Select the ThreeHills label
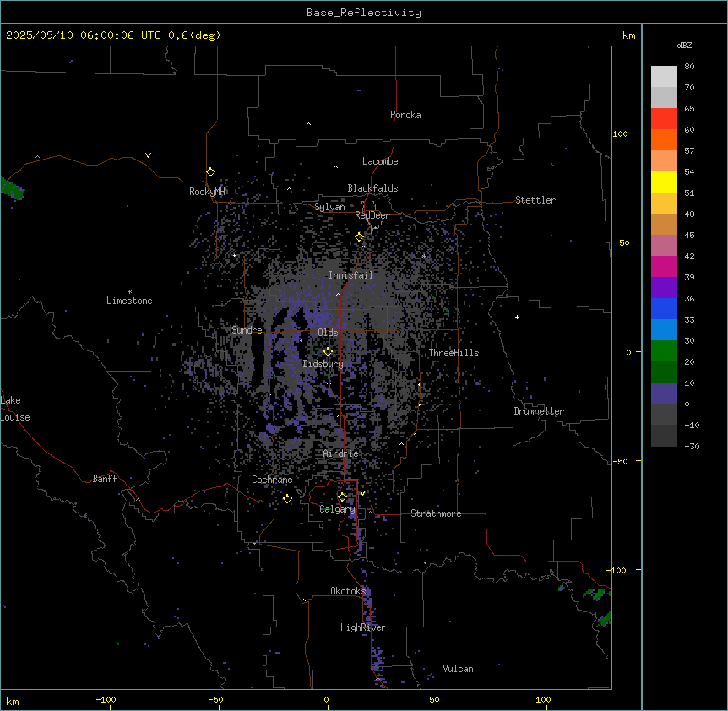This screenshot has width=728, height=711. click(454, 353)
